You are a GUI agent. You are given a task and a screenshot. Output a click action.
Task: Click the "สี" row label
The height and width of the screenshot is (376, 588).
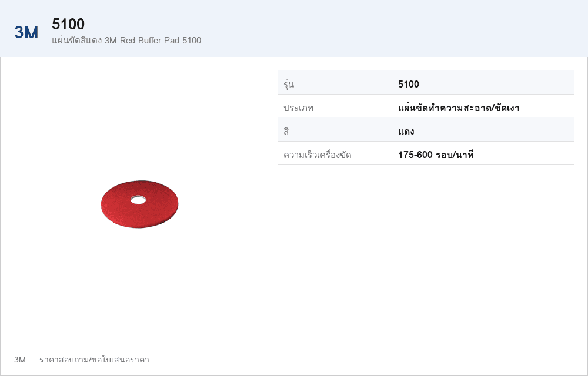coord(286,131)
